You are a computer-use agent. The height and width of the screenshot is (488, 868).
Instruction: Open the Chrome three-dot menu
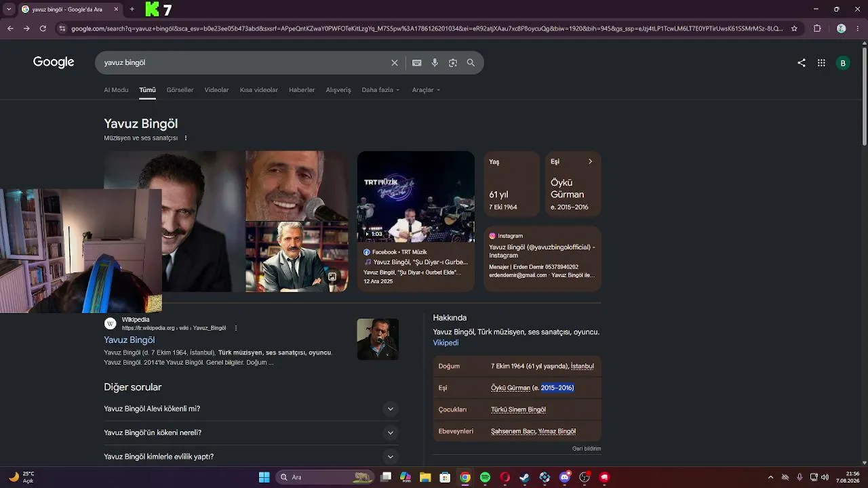pyautogui.click(x=859, y=28)
